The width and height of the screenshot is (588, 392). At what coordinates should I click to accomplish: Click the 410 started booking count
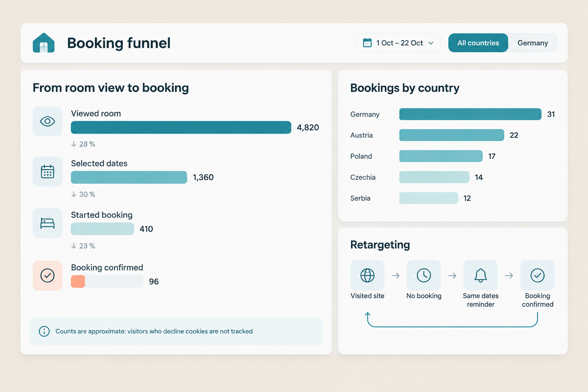pos(146,229)
